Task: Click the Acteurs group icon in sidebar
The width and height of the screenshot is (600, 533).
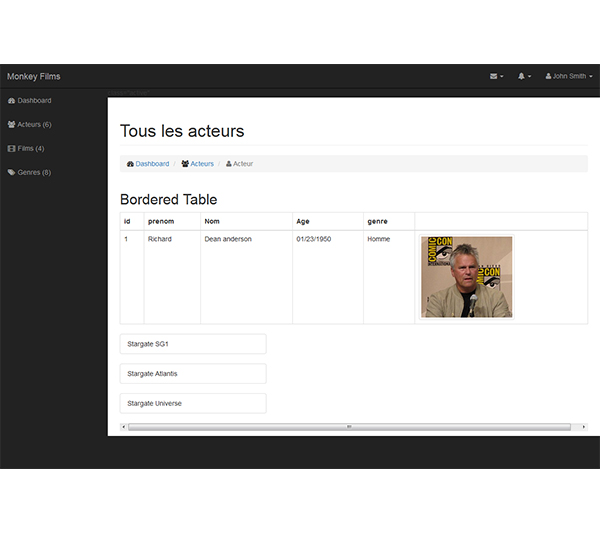Action: pyautogui.click(x=11, y=125)
